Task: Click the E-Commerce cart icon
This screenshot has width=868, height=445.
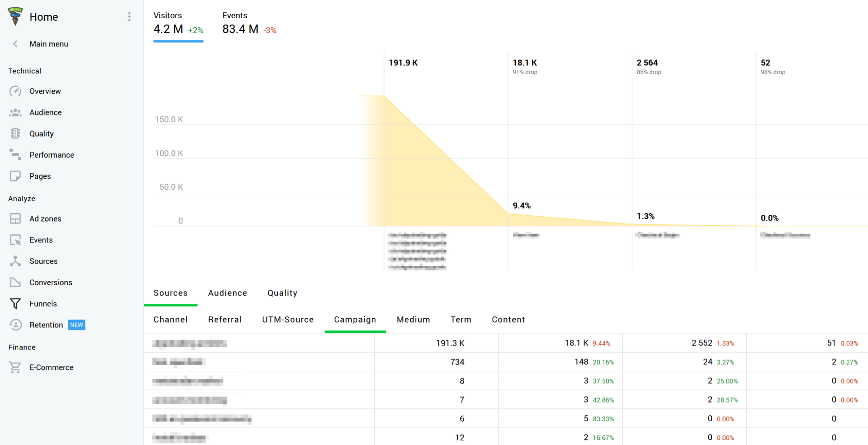Action: [x=15, y=367]
